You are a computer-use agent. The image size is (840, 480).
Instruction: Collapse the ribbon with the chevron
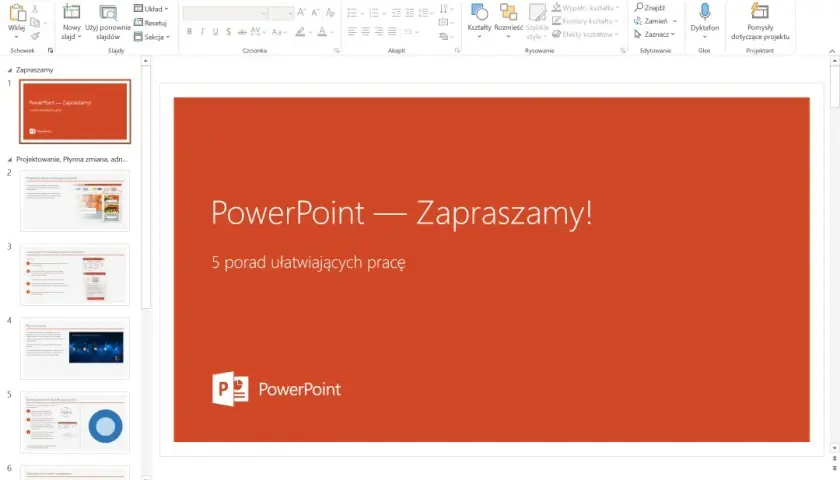832,51
